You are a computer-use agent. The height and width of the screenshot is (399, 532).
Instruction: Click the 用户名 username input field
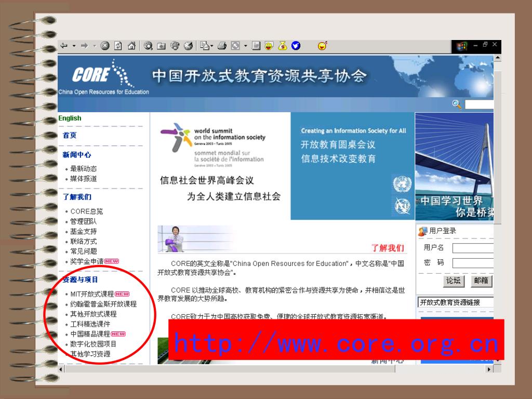pos(473,248)
